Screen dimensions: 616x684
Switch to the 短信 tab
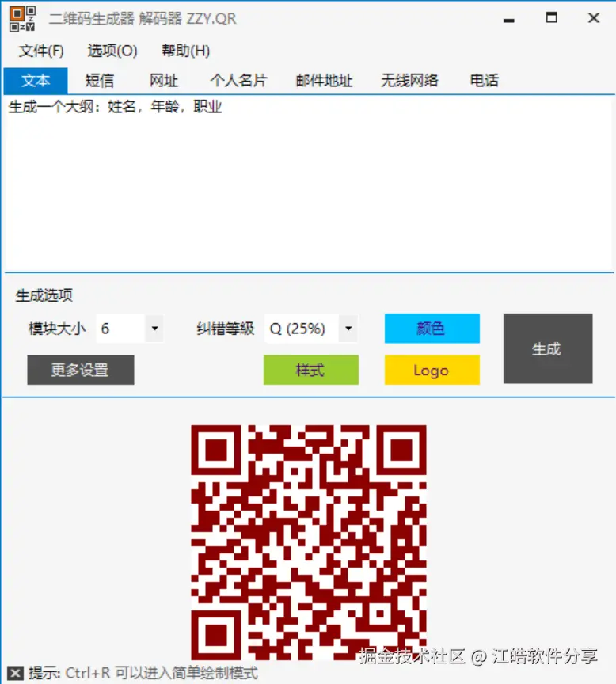pyautogui.click(x=100, y=81)
